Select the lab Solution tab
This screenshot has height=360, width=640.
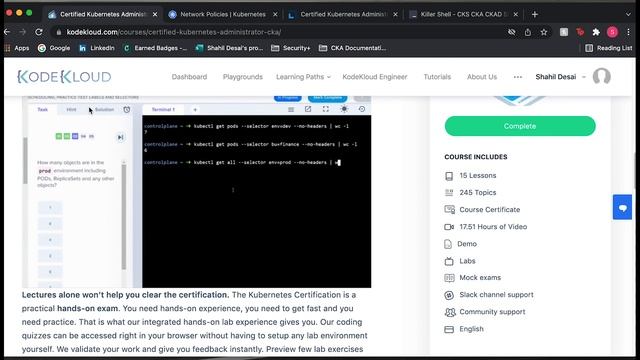point(104,109)
